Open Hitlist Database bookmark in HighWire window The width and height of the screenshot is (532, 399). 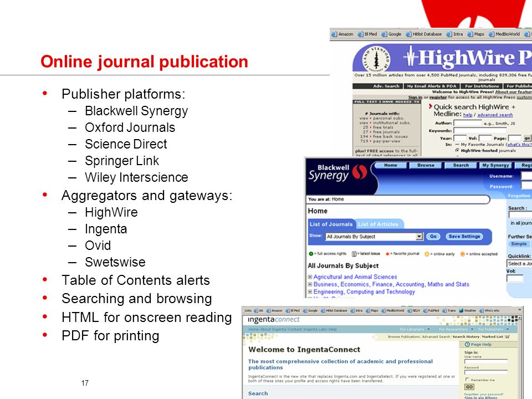point(424,34)
